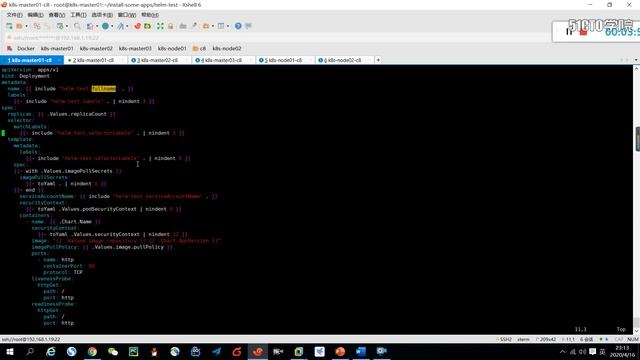This screenshot has width=640, height=360.
Task: Open the Windows Start menu
Action: (10, 351)
